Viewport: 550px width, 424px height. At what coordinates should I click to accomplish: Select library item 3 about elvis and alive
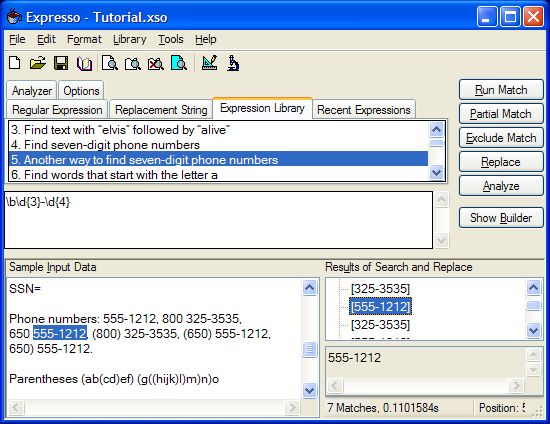[218, 130]
